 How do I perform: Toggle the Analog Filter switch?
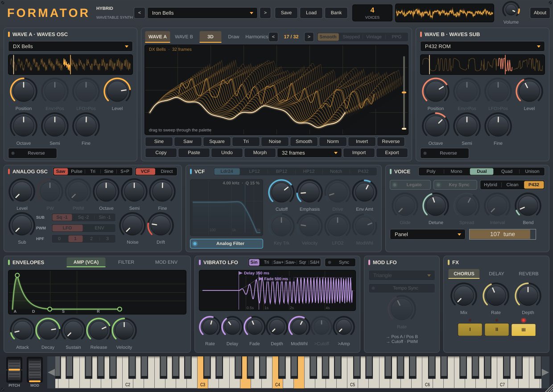tap(227, 244)
